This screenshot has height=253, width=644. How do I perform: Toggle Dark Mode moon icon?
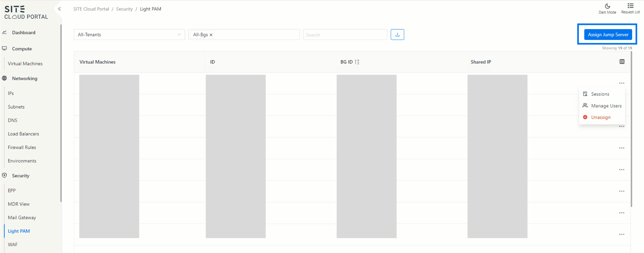607,6
